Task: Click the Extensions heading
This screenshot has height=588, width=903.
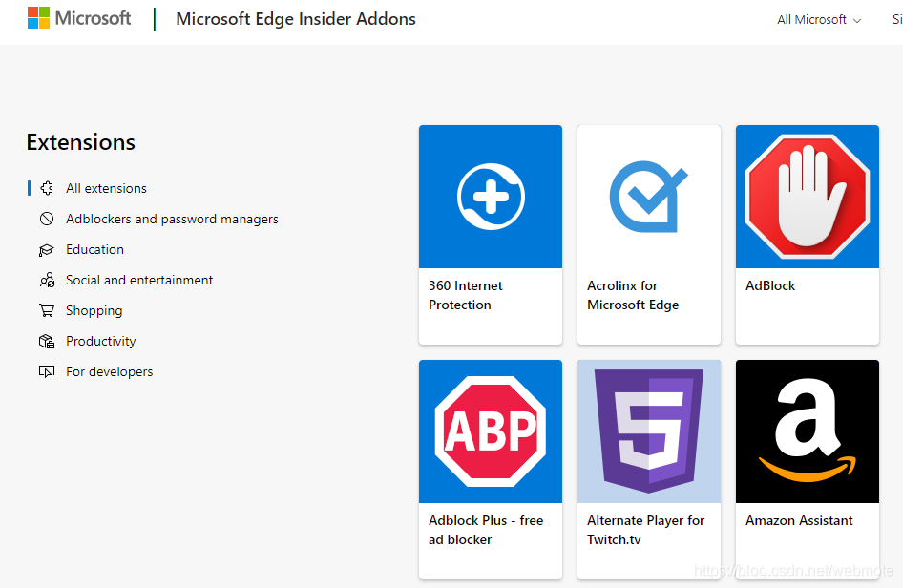Action: pyautogui.click(x=80, y=142)
